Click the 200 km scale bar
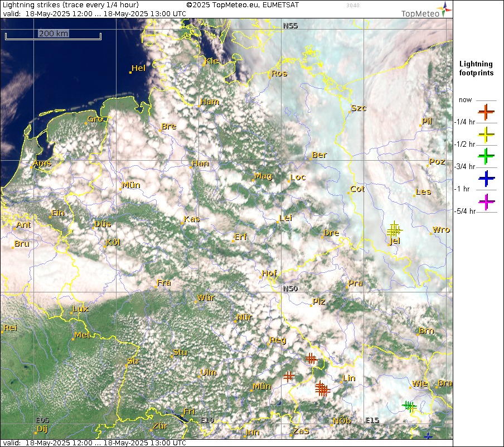The width and height of the screenshot is (504, 447). click(53, 35)
